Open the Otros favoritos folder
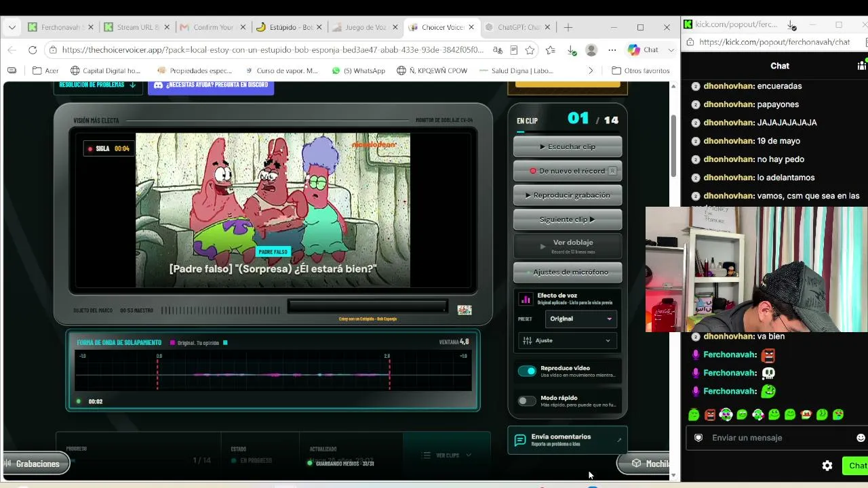868x488 pixels. click(x=640, y=70)
